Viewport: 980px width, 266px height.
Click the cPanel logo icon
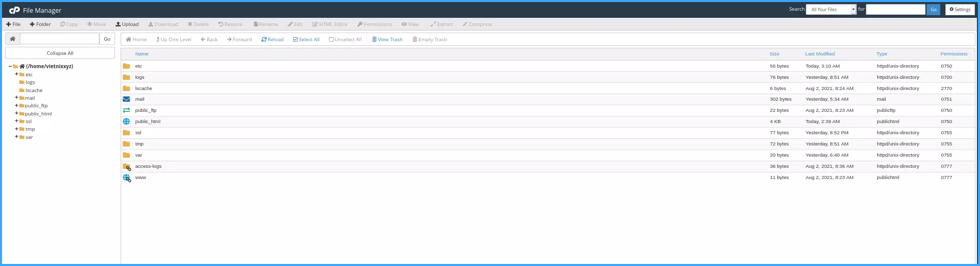tap(14, 10)
